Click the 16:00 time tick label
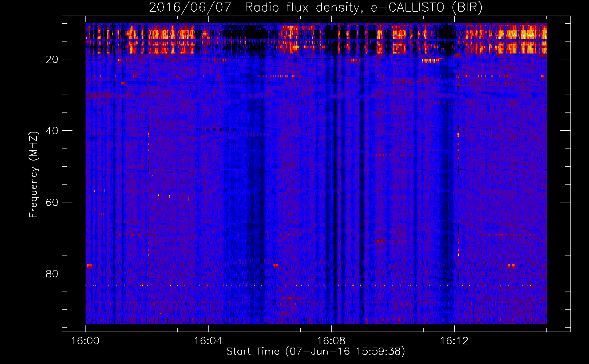The image size is (589, 364). [85, 341]
